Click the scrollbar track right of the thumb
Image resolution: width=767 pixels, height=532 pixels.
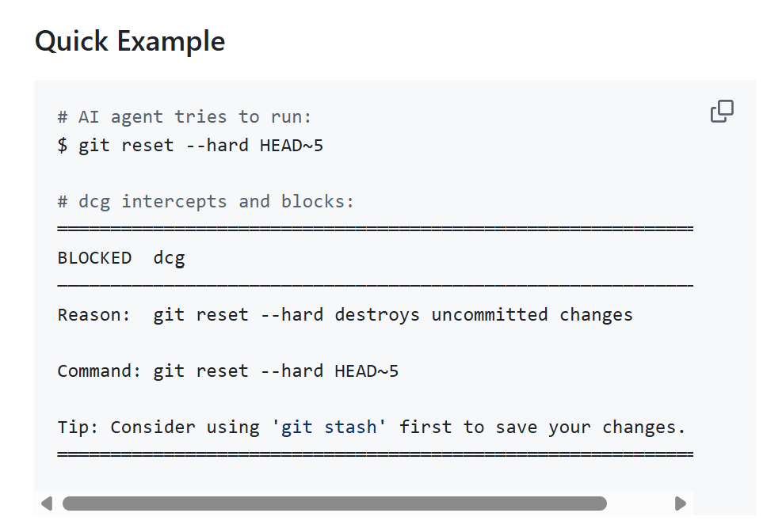(639, 503)
